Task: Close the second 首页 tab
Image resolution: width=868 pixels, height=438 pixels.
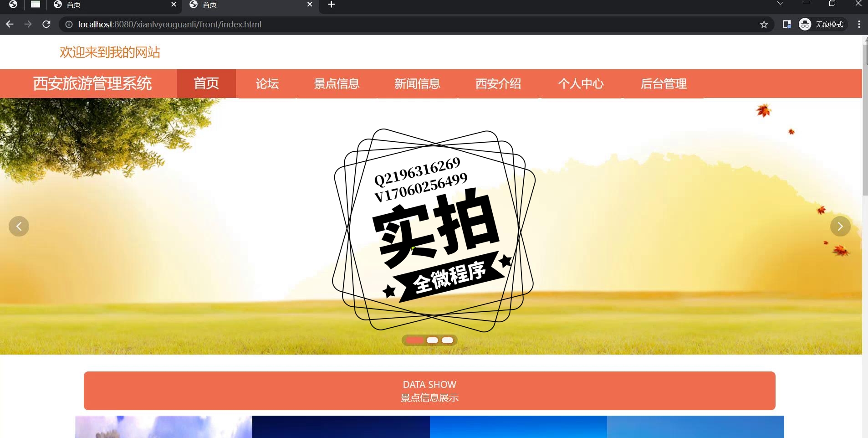Action: coord(310,5)
